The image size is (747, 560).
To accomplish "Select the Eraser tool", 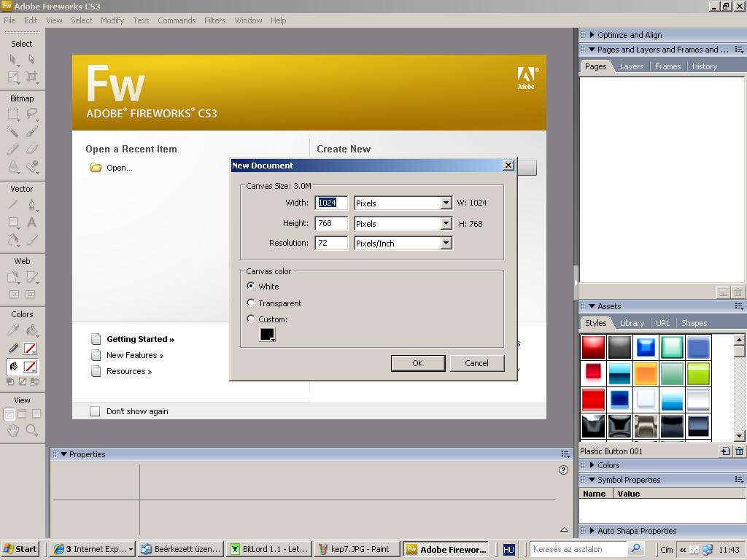I will point(31,149).
